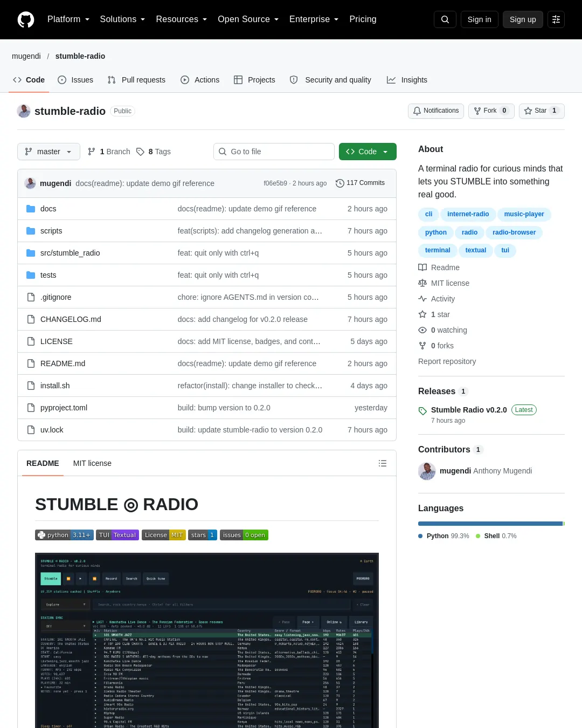Expand the Platform menu
Image resolution: width=582 pixels, height=728 pixels.
point(68,19)
